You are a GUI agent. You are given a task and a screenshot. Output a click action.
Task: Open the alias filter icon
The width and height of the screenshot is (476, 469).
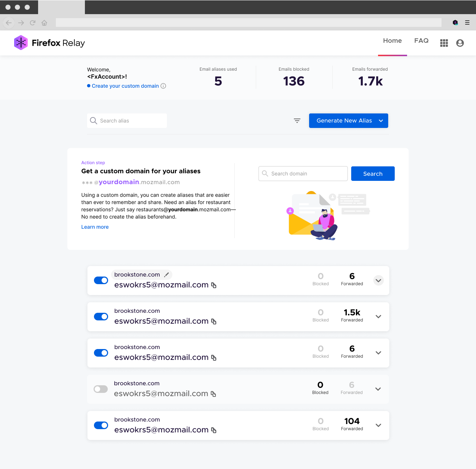click(x=297, y=121)
